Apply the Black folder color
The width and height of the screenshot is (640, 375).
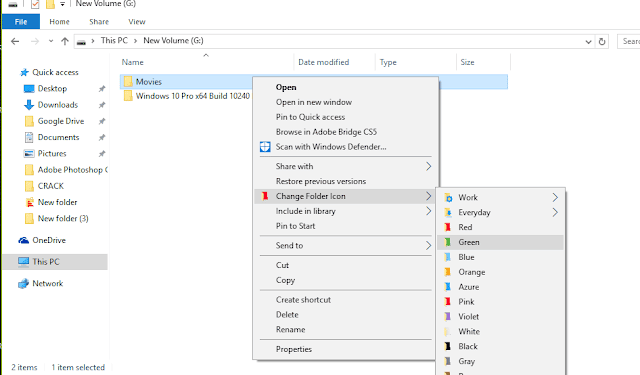point(500,346)
